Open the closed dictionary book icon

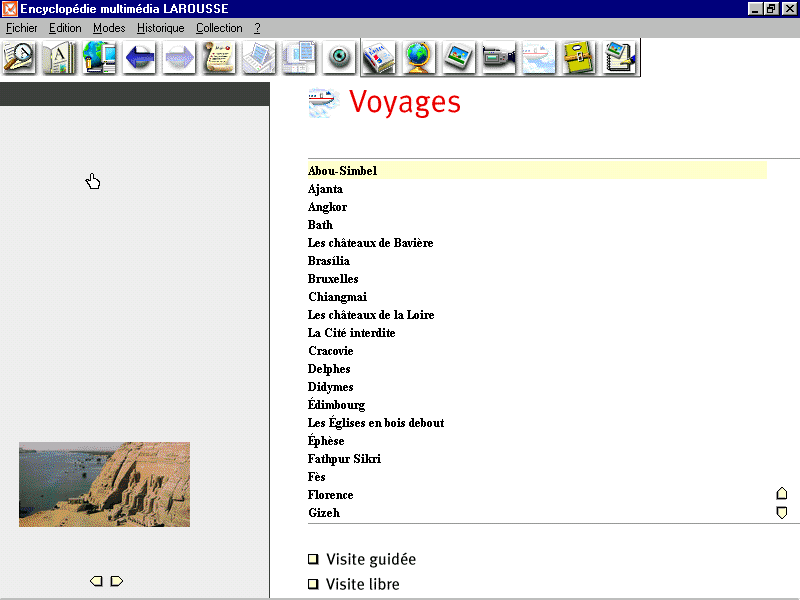click(379, 57)
